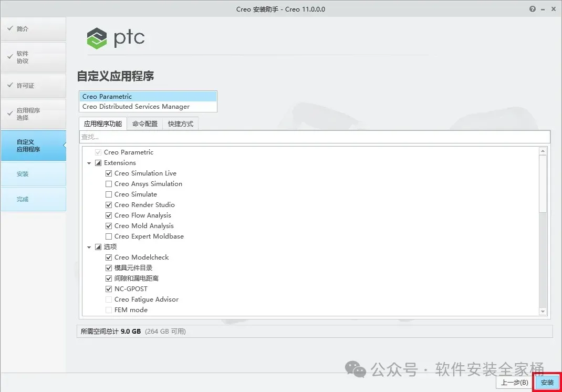This screenshot has width=562, height=392.
Task: Close the Creo installer window
Action: coord(554,9)
